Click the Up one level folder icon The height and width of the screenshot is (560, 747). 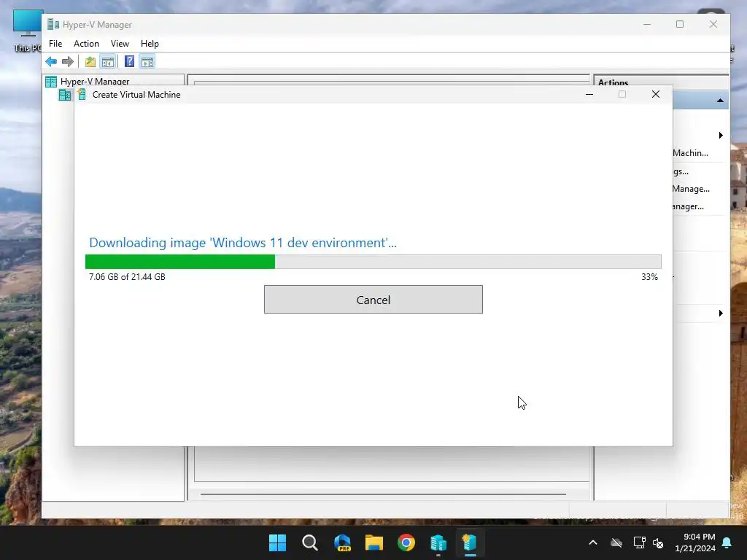(x=90, y=61)
